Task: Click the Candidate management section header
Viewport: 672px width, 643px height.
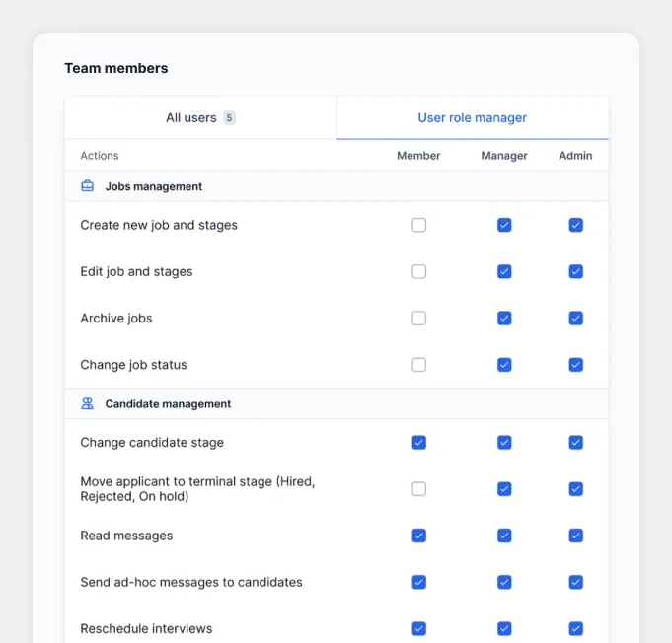Action: coord(168,403)
